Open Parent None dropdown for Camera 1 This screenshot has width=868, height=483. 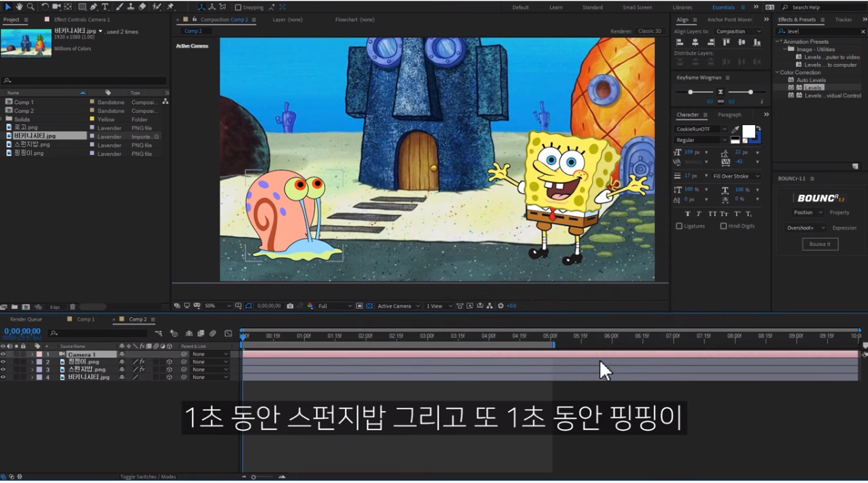point(210,354)
